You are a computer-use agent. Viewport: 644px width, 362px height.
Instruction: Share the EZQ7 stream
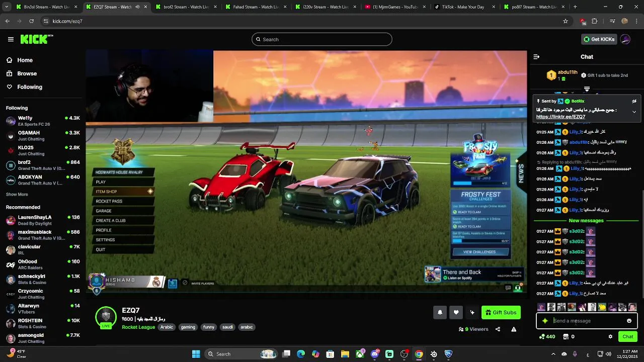pyautogui.click(x=498, y=329)
